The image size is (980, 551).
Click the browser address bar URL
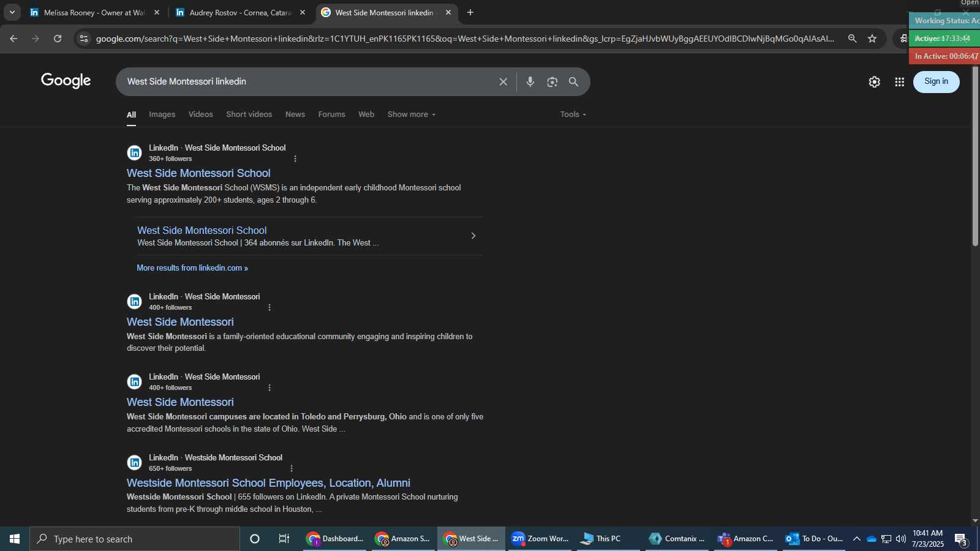coord(466,39)
